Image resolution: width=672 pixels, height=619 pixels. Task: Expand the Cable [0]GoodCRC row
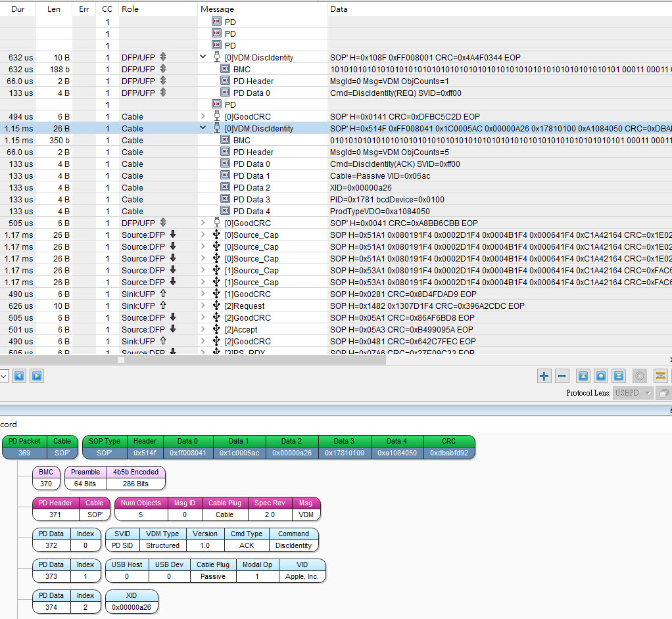pos(203,116)
